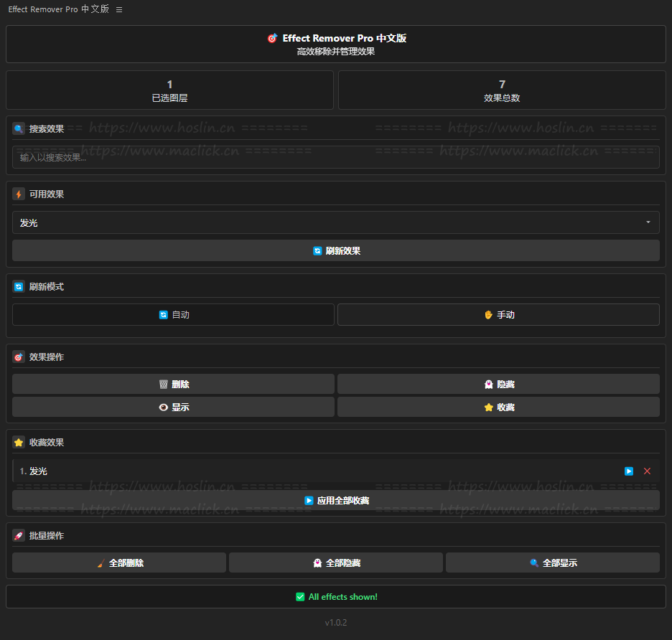Apply all favorites with 应用全部收藏
Viewport: 672px width, 640px height.
[335, 501]
